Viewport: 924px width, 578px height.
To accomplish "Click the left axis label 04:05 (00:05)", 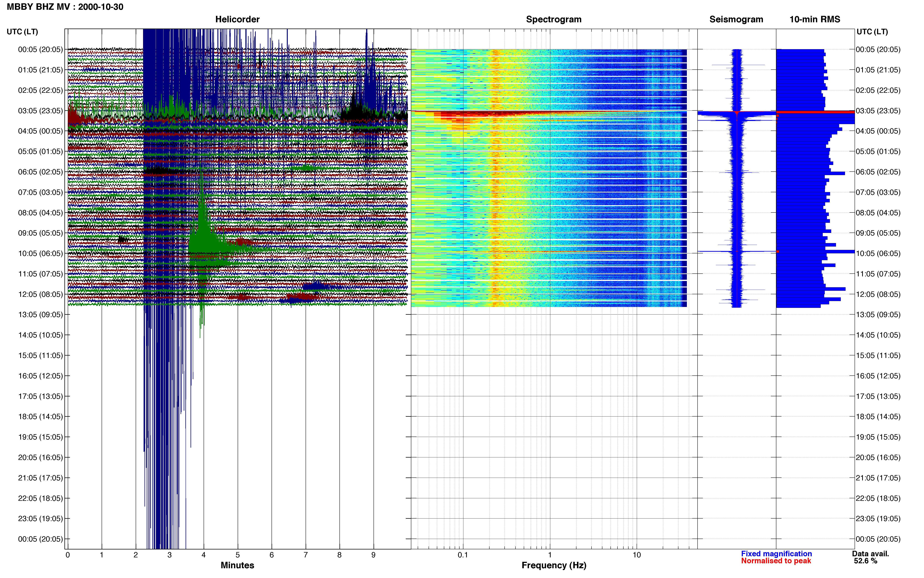I will 41,131.
